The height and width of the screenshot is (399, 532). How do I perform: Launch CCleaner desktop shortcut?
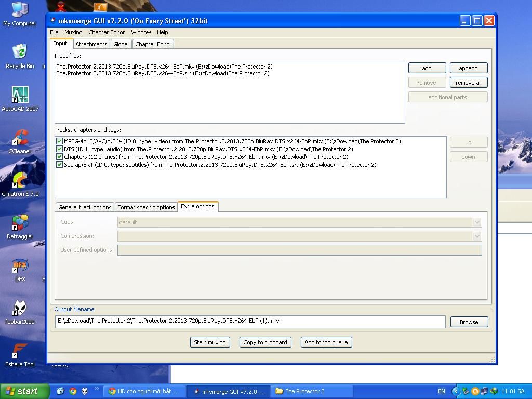pyautogui.click(x=20, y=141)
